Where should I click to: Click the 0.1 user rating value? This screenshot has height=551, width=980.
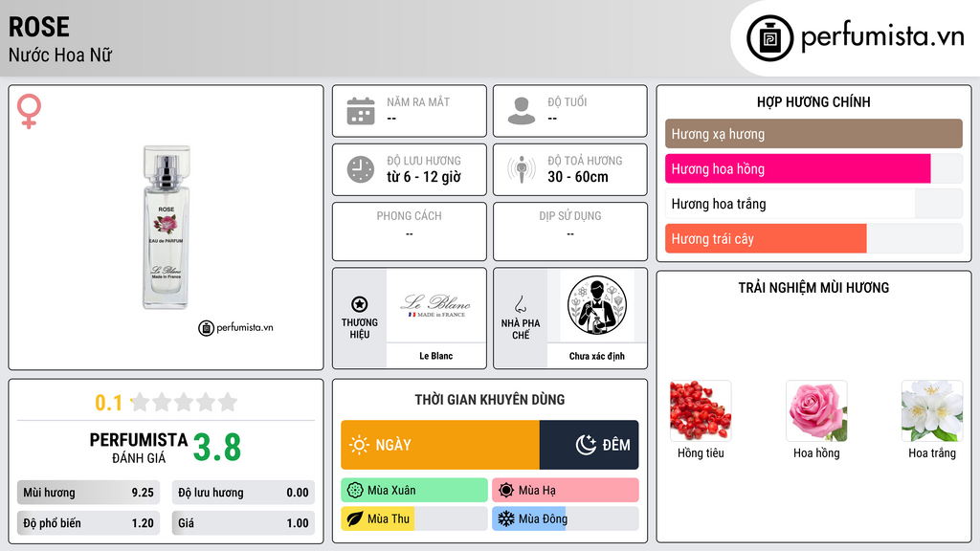(x=108, y=403)
